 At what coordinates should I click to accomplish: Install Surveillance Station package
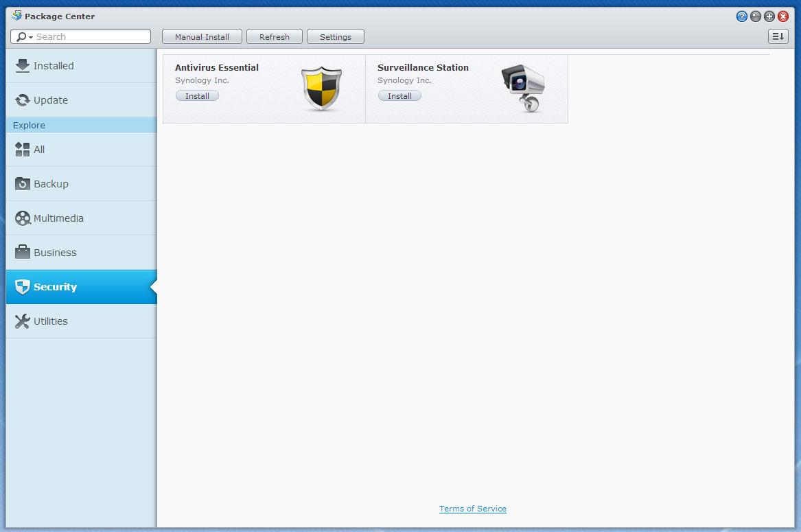(399, 95)
